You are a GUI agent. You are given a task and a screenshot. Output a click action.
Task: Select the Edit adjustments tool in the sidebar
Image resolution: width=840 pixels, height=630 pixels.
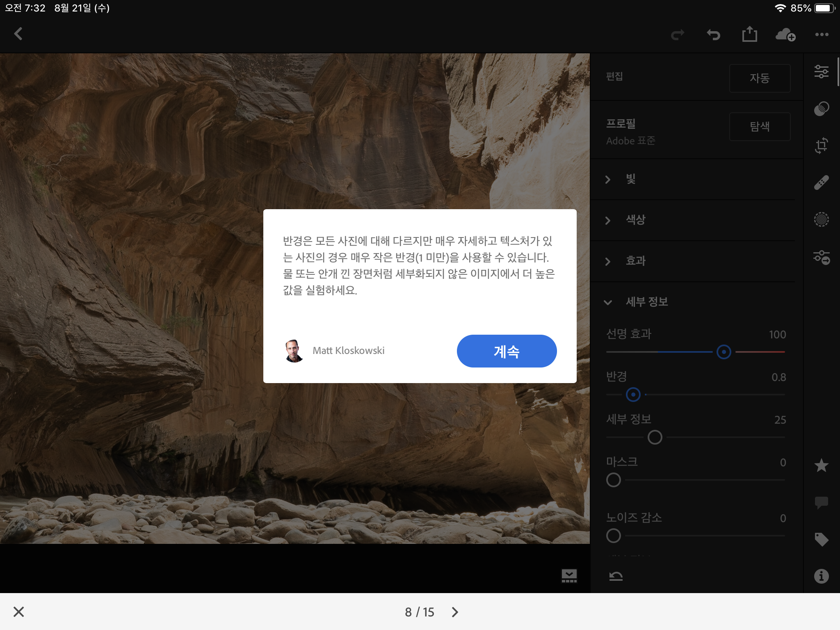[822, 71]
